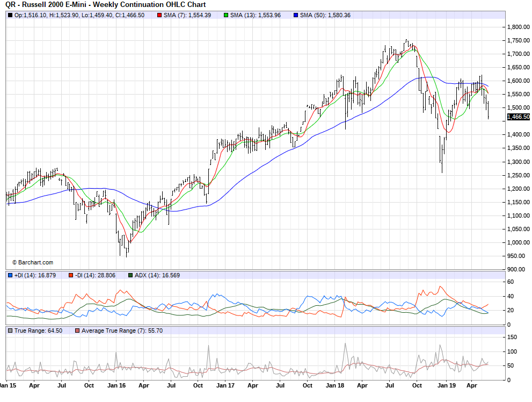Select the 1,466.50 current price label
This screenshot has width=532, height=402.
tap(518, 117)
